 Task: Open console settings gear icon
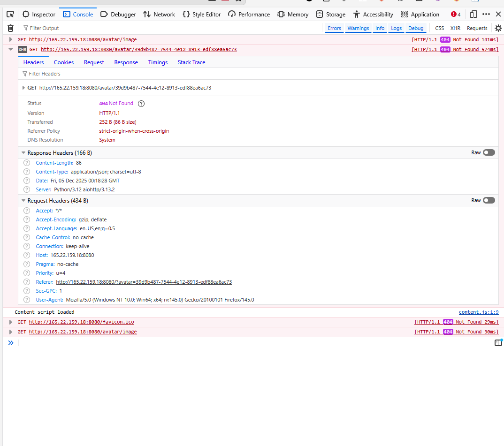coord(498,28)
